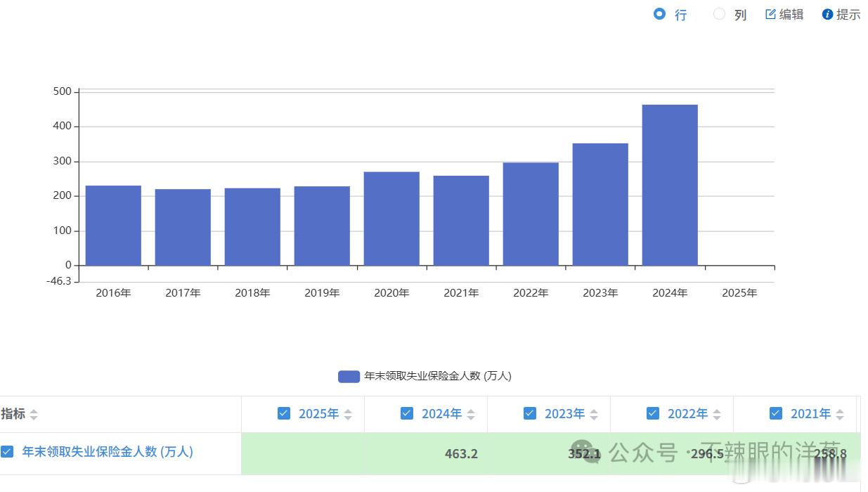Sort by 2023年 column arrows
The image size is (868, 492).
(594, 415)
